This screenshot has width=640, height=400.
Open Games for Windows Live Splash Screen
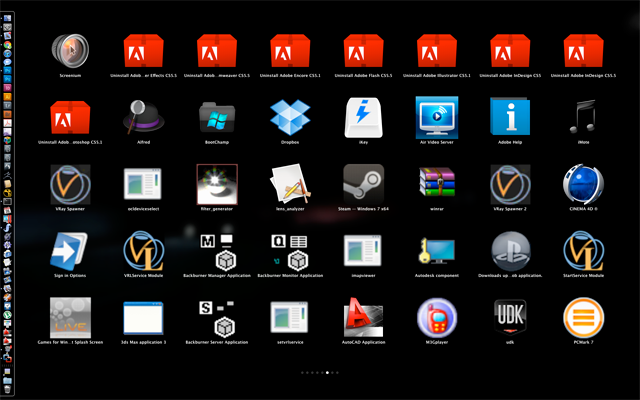pyautogui.click(x=70, y=318)
